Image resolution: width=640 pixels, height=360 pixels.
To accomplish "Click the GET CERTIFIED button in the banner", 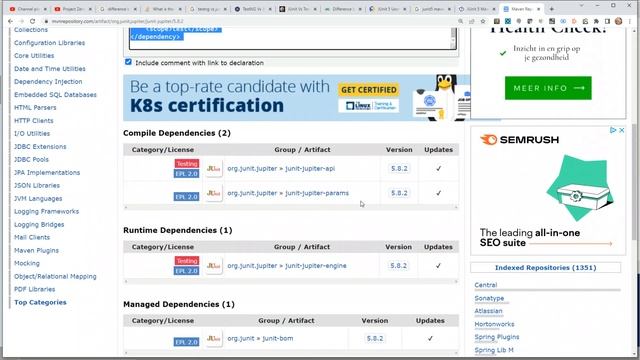I will tap(369, 90).
